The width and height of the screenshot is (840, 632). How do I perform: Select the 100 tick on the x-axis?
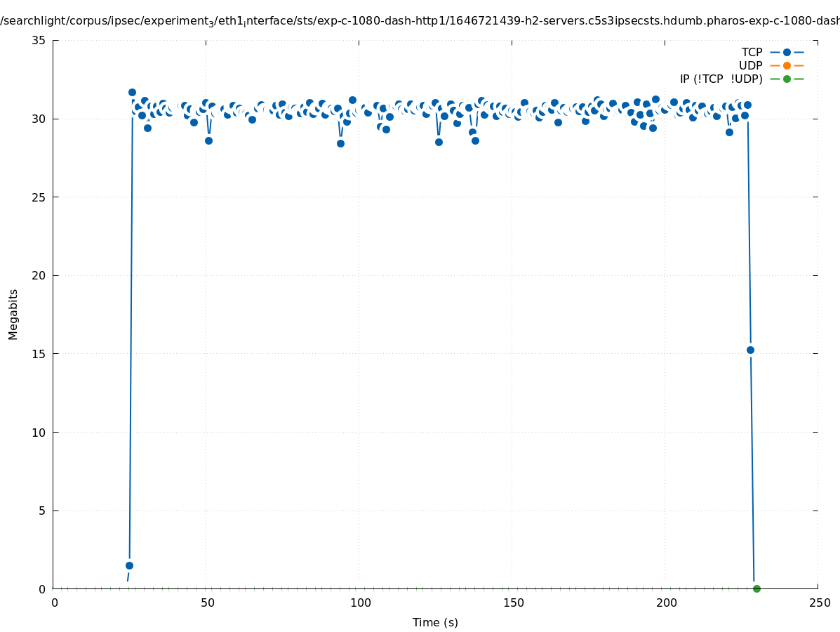click(x=360, y=603)
